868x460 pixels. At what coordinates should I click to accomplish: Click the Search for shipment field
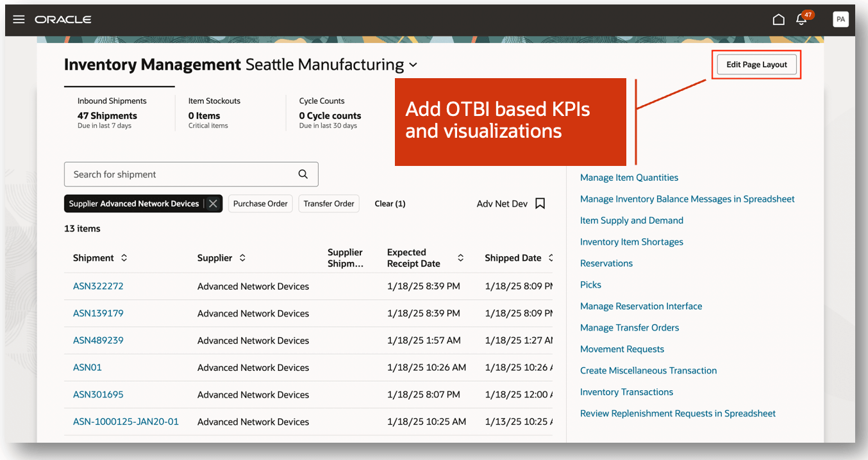[179, 174]
